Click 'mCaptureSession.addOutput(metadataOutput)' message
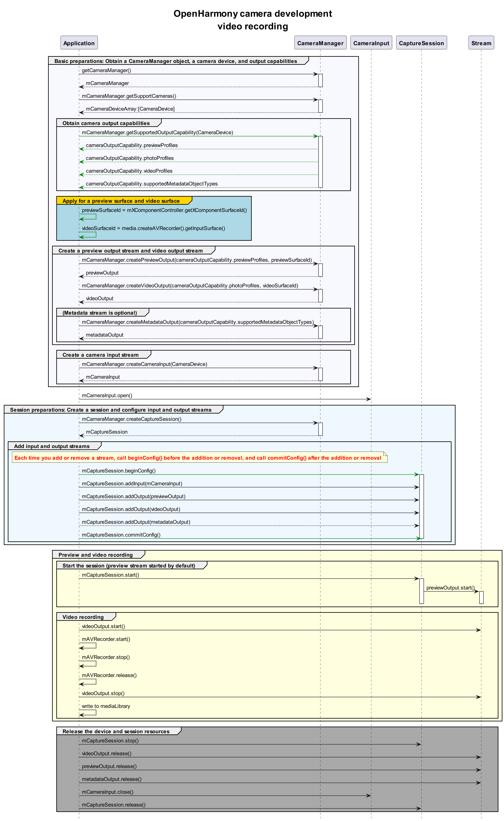This screenshot has width=504, height=821. pyautogui.click(x=136, y=522)
